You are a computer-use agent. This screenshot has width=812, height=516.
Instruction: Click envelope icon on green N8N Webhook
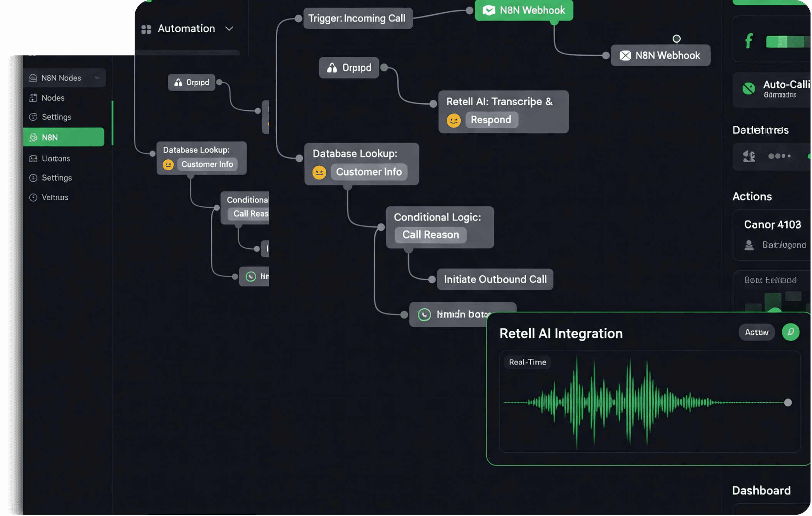489,10
